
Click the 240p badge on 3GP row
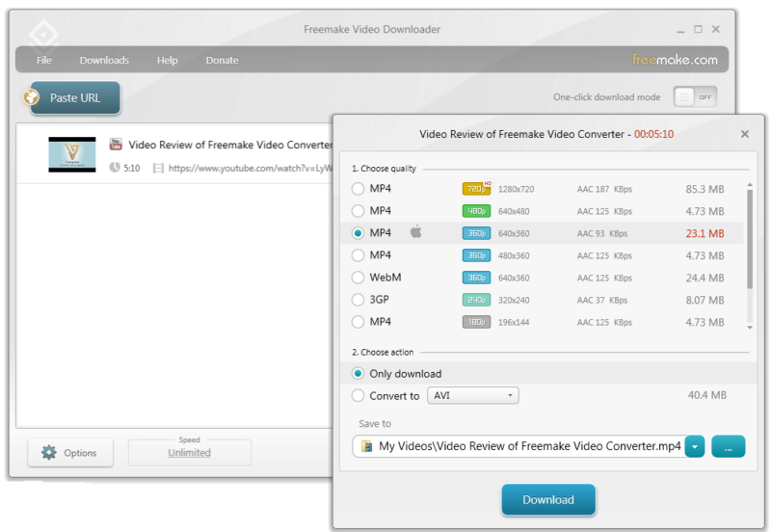click(x=476, y=300)
